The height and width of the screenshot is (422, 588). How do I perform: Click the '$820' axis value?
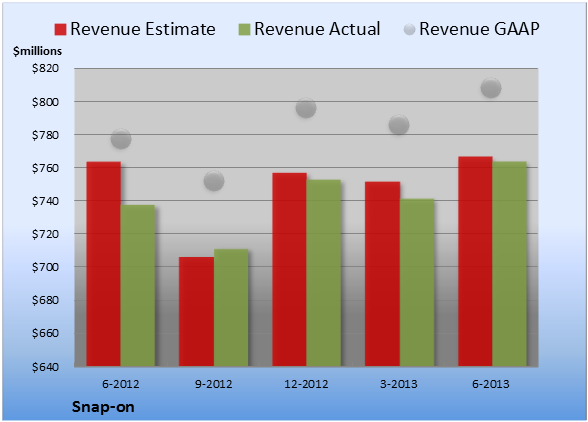click(x=45, y=68)
